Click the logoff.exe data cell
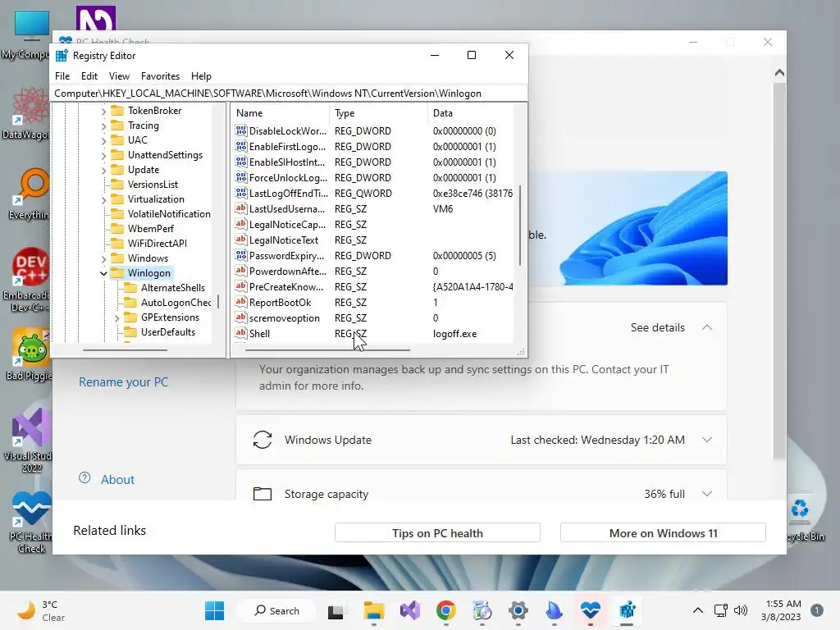Image resolution: width=840 pixels, height=630 pixels. click(x=454, y=334)
